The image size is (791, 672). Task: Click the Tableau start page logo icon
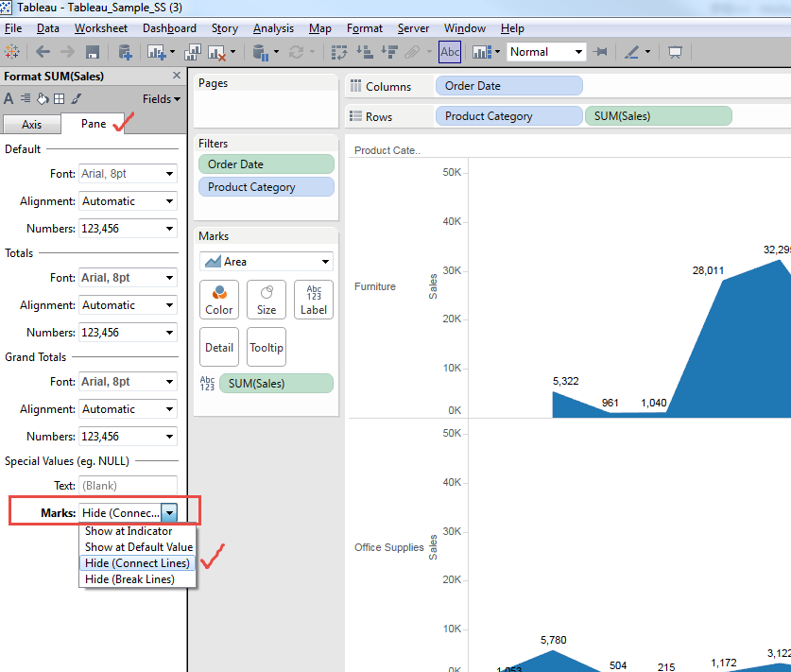coord(11,52)
